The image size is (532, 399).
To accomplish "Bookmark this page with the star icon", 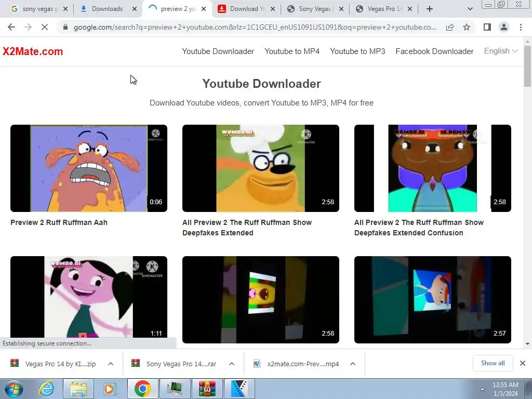I will [x=467, y=27].
